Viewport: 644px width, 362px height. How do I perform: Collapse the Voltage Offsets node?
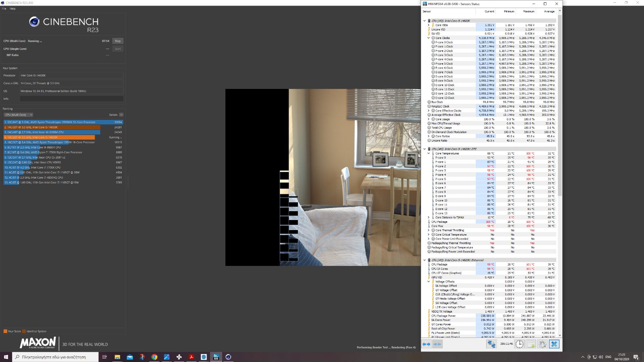[428, 282]
